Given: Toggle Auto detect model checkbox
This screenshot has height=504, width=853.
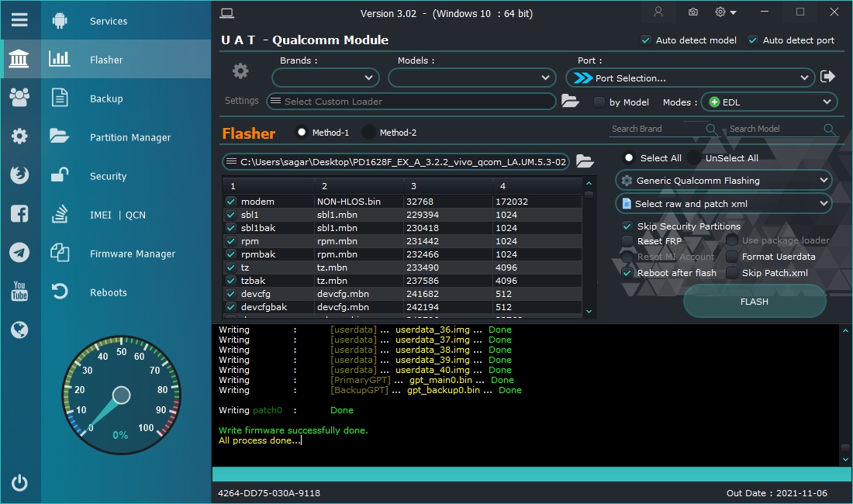Looking at the screenshot, I should (645, 40).
